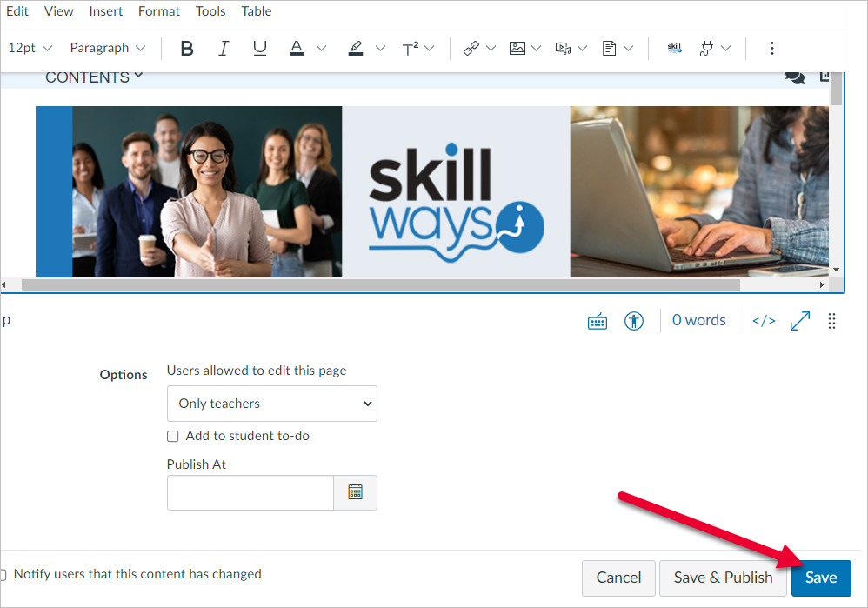The image size is (868, 608).
Task: Click the editor vertical scrollbar down arrow
Action: tap(836, 270)
